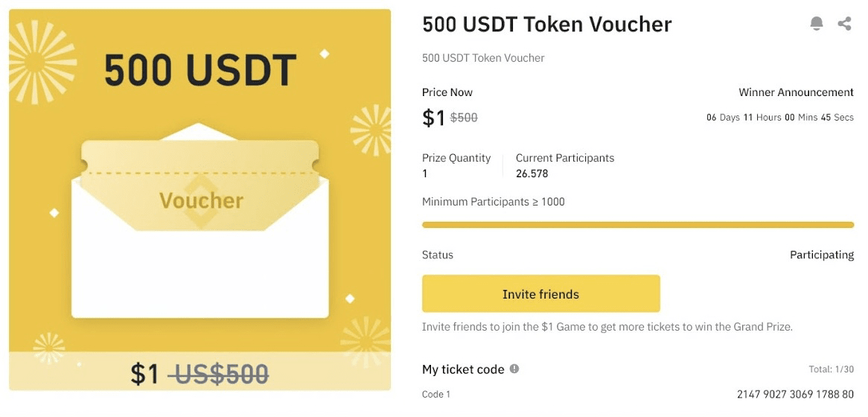Click the notification bell icon
Screen dimensions: 868x417
[817, 24]
